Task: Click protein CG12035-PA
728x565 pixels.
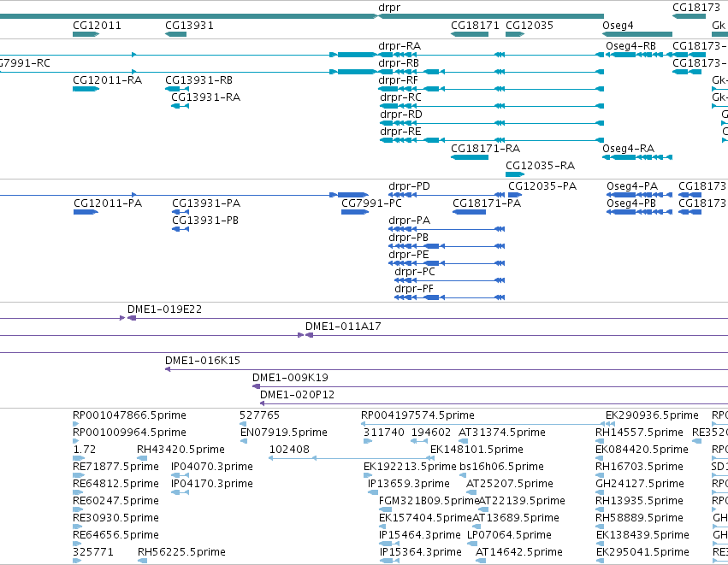Action: pyautogui.click(x=542, y=186)
